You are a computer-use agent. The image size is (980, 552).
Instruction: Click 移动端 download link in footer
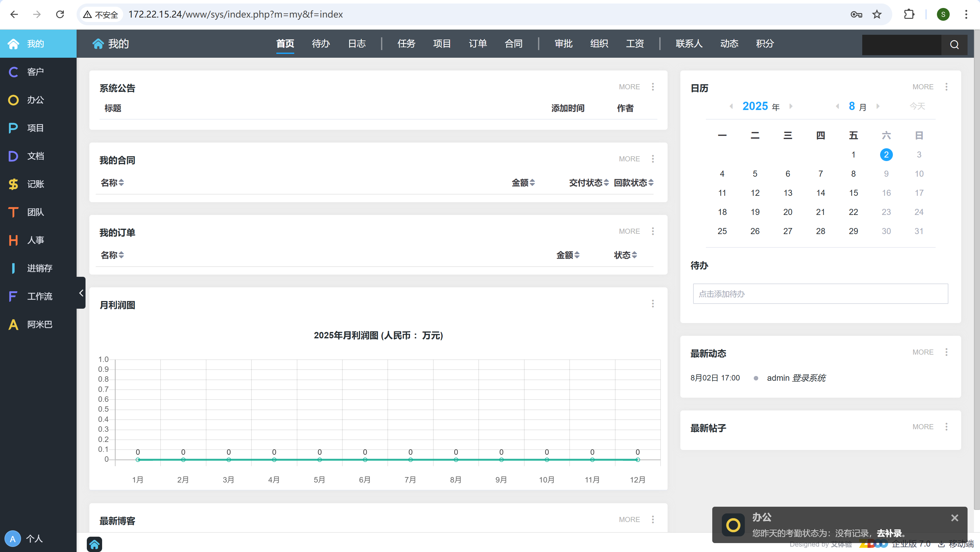tap(956, 544)
